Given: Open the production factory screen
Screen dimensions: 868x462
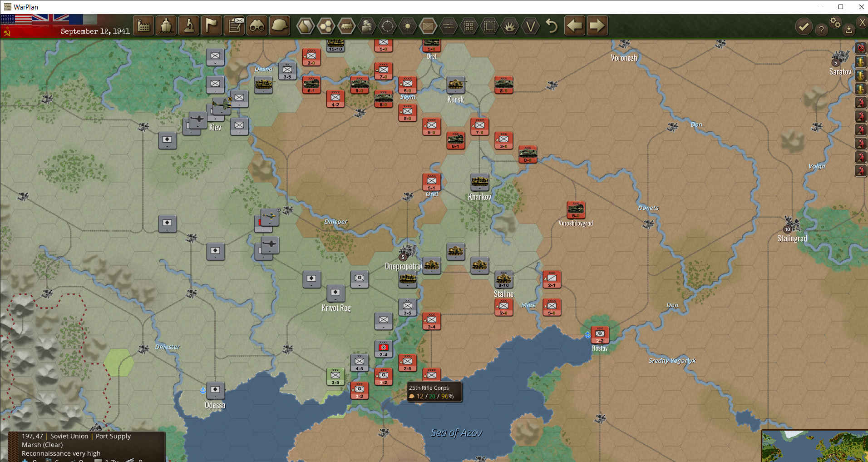Looking at the screenshot, I should tap(143, 26).
